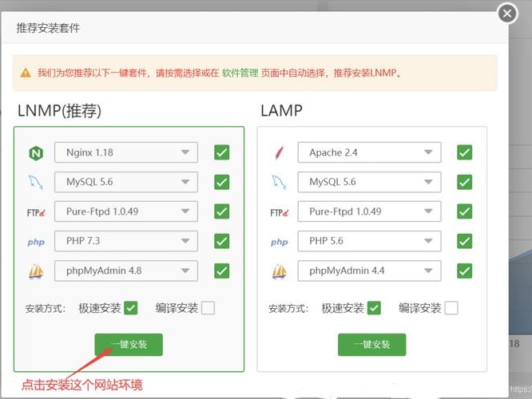
Task: Uncheck Nginx 1.18 checkbox
Action: pyautogui.click(x=221, y=152)
